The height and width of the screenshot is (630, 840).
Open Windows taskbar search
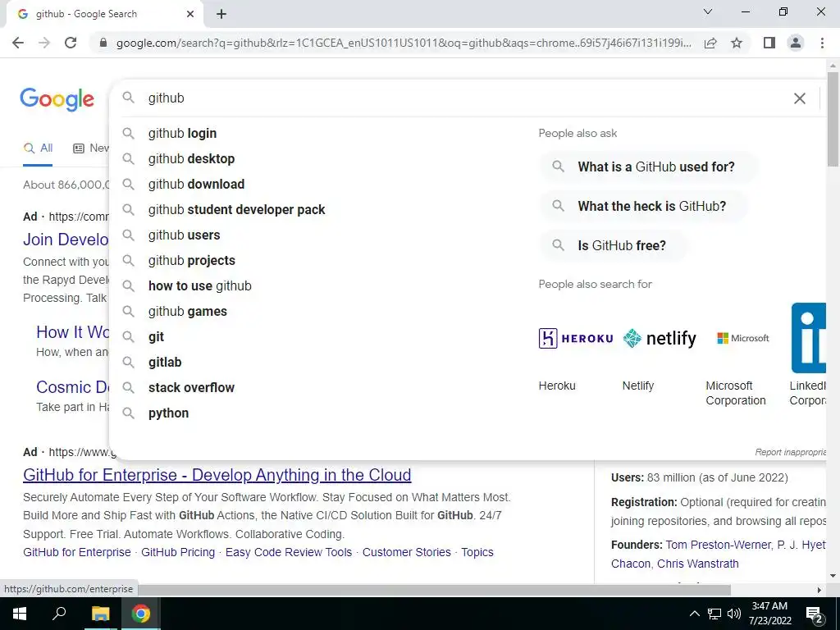[59, 614]
